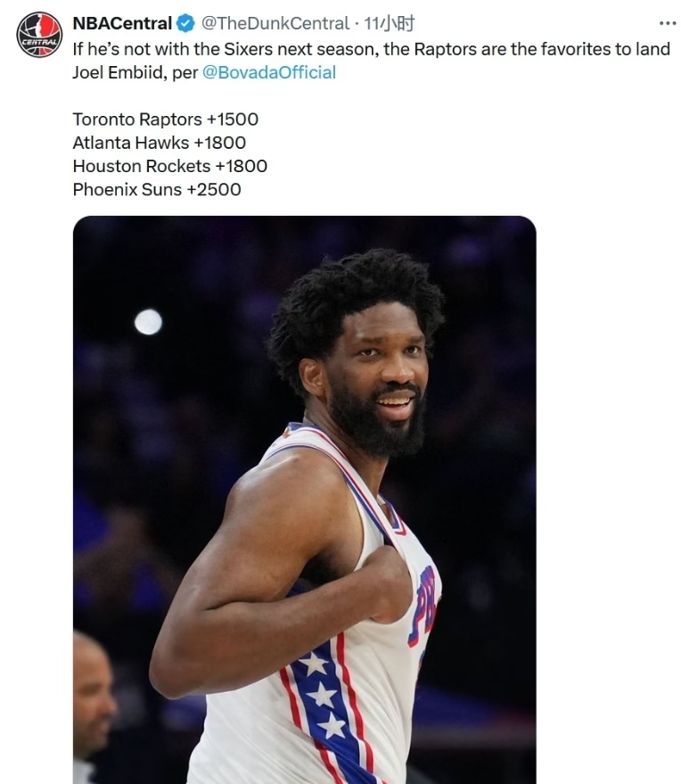Image resolution: width=681 pixels, height=784 pixels.
Task: Open the three-dot more options menu
Action: pyautogui.click(x=668, y=23)
